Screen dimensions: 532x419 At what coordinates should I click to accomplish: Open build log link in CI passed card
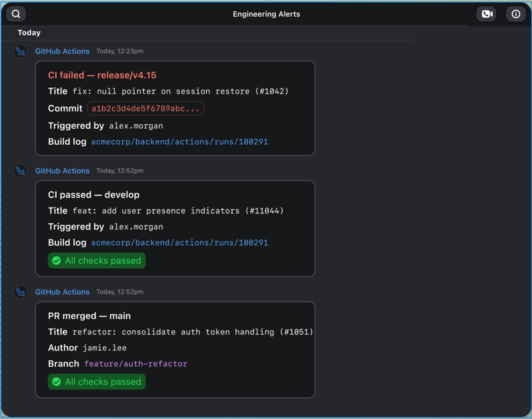[179, 243]
